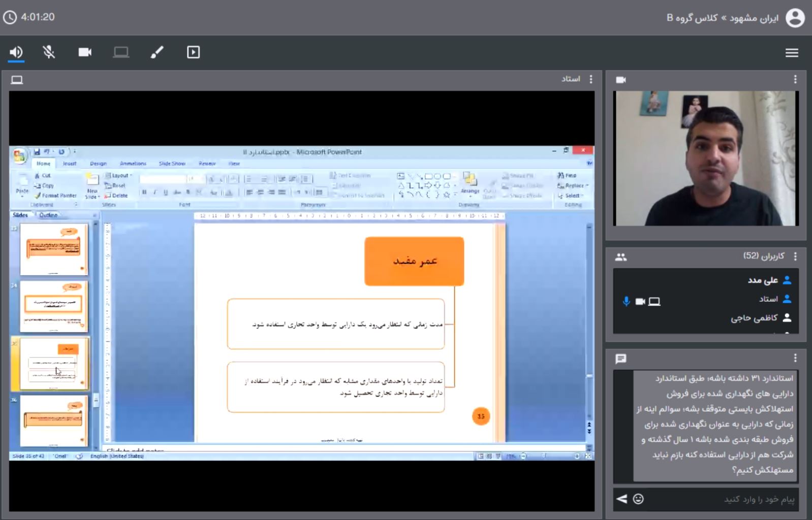Switch to the Review ribbon tab

pos(207,164)
